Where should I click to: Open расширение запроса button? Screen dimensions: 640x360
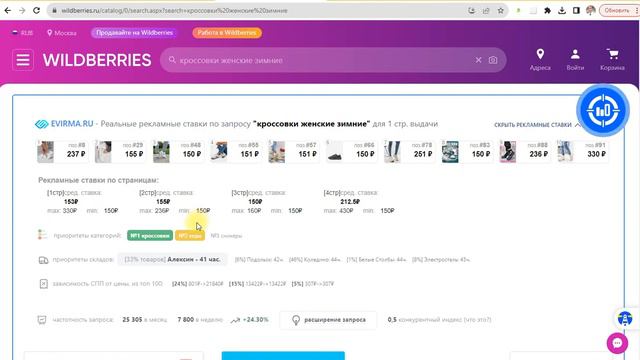pos(328,320)
